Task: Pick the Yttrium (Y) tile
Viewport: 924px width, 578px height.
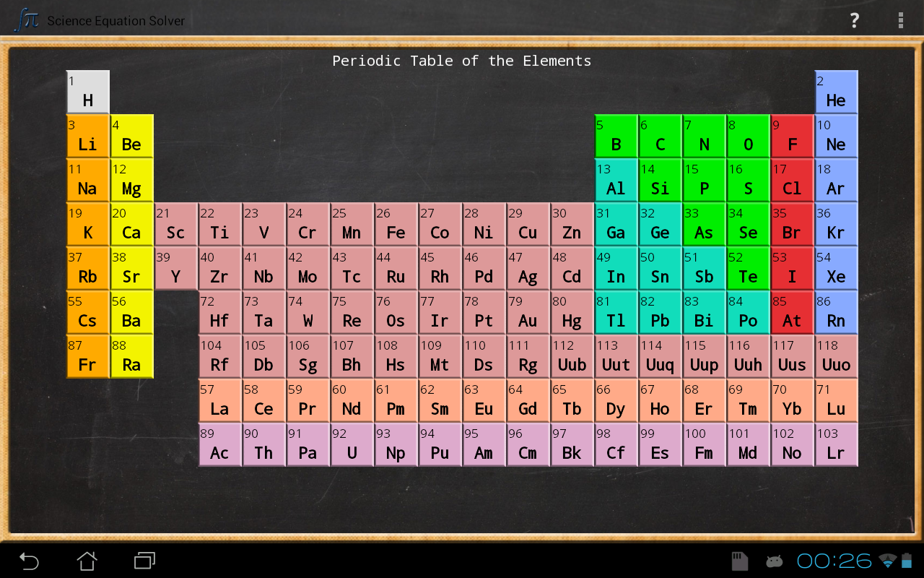Action: 176,268
